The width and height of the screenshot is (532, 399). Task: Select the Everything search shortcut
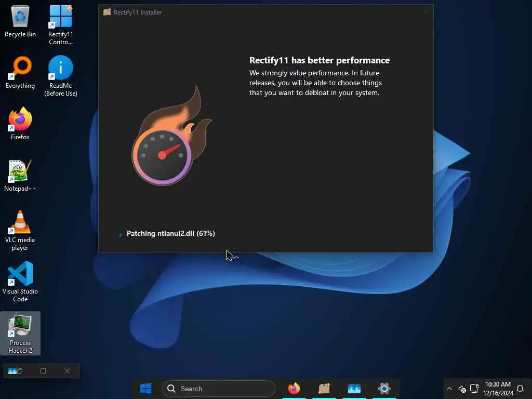pyautogui.click(x=20, y=73)
